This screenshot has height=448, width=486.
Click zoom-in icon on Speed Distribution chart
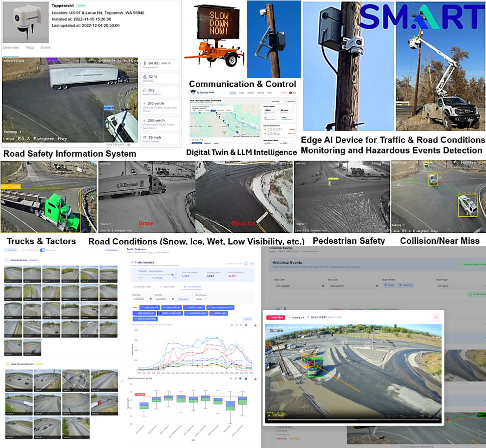coord(231,378)
